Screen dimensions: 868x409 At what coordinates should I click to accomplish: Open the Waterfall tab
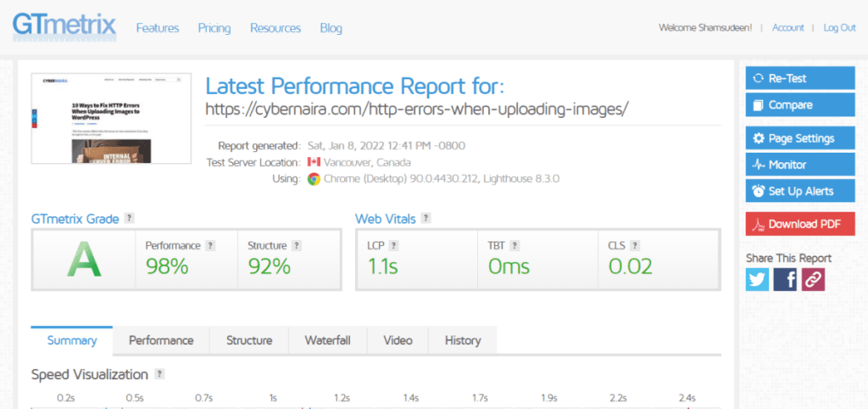coord(328,340)
